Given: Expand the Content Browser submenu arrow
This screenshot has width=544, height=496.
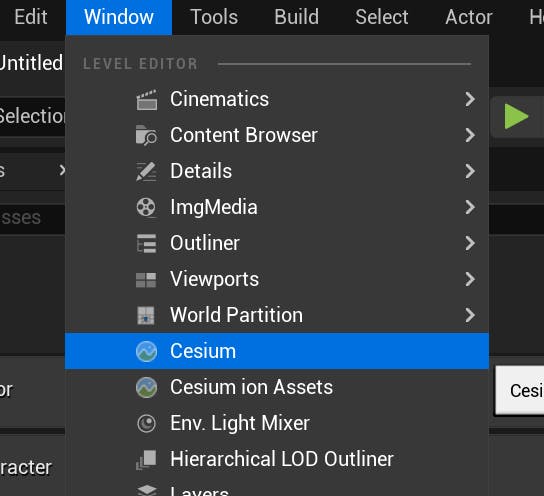Looking at the screenshot, I should tap(470, 135).
